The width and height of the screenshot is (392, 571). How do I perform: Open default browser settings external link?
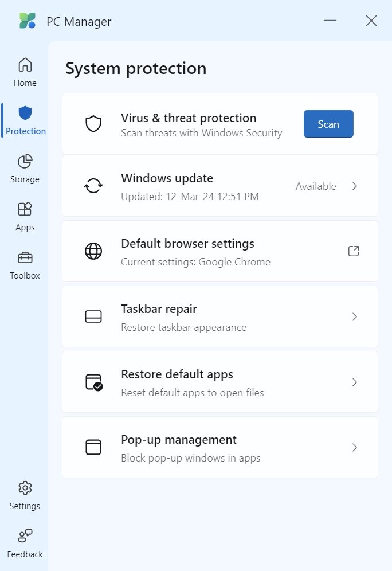coord(354,251)
